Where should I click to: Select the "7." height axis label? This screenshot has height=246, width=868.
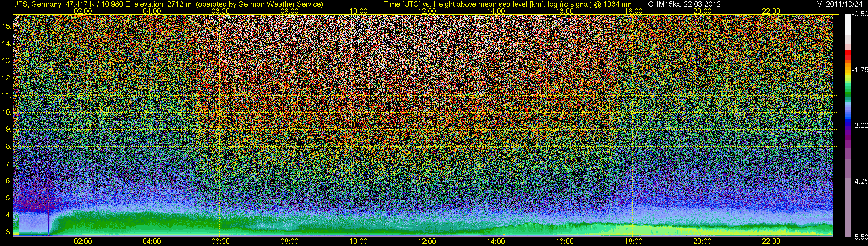pyautogui.click(x=8, y=164)
